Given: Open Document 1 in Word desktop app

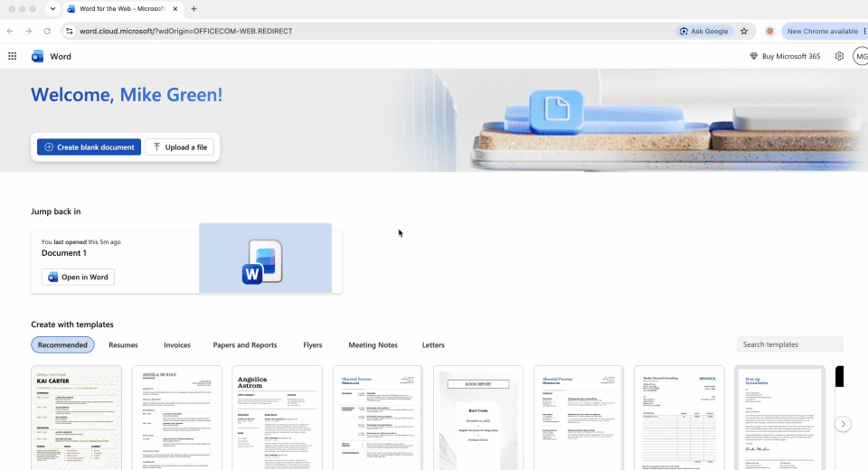Looking at the screenshot, I should pyautogui.click(x=78, y=277).
